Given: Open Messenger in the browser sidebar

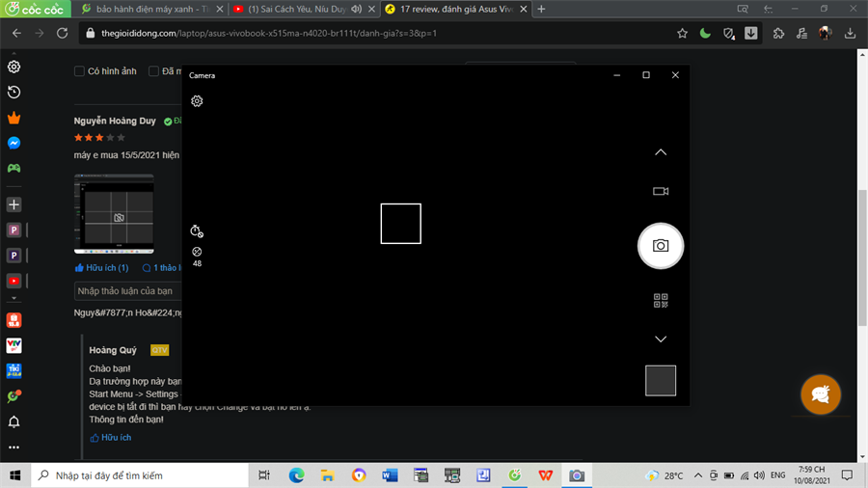Looking at the screenshot, I should point(14,143).
